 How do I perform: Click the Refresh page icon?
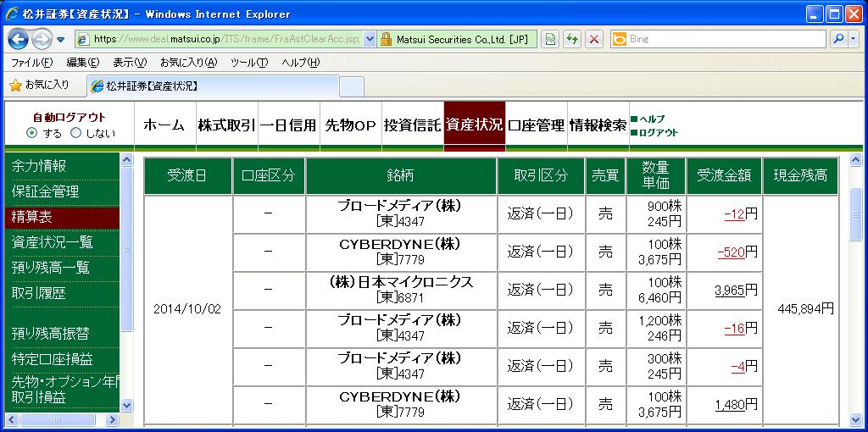tap(572, 39)
